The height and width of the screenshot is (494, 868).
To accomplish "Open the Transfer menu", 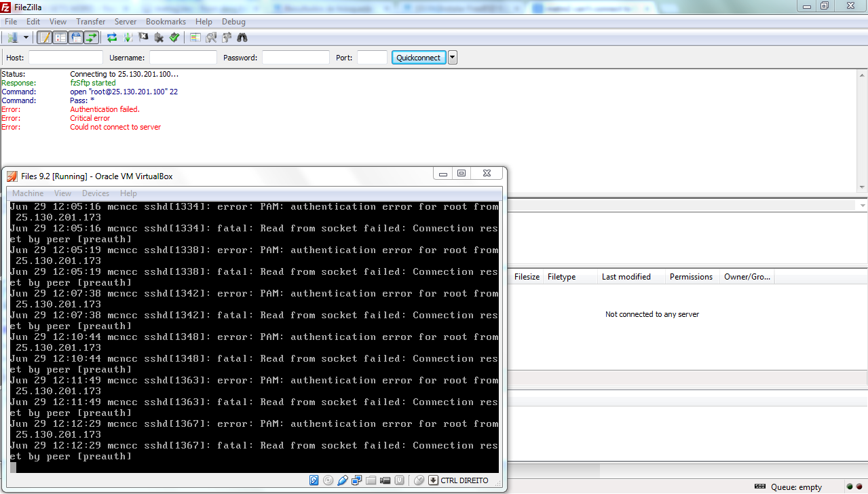I will pos(91,22).
